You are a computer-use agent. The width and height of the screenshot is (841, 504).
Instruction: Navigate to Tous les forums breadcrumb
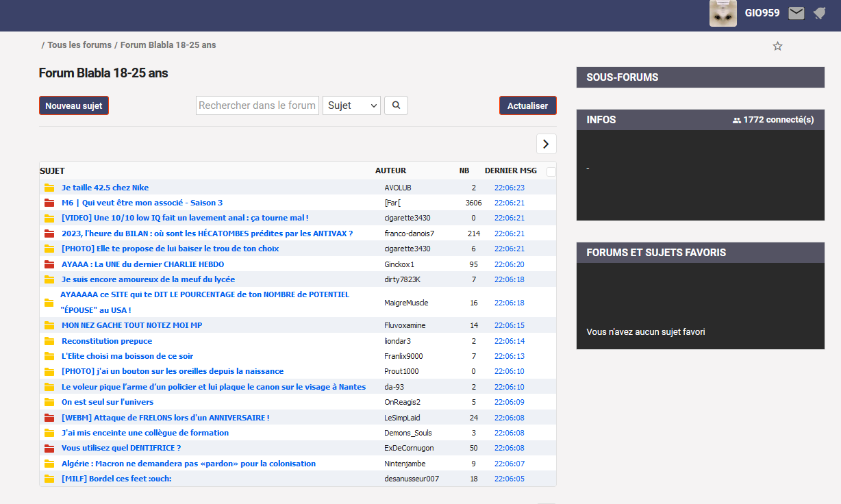(79, 45)
